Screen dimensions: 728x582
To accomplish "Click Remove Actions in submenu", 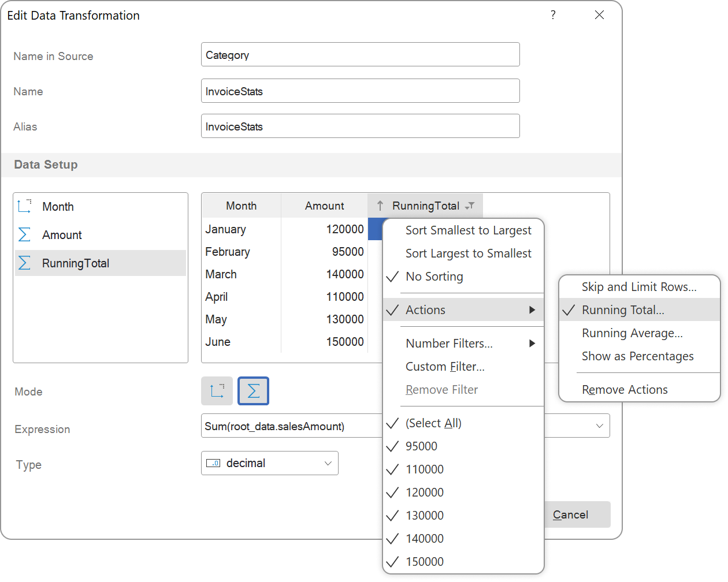I will point(640,390).
